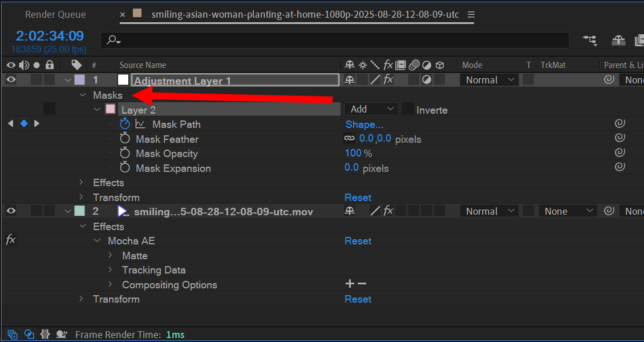Click Mask Path graph editor icon
Viewport: 644px width, 342px height.
click(140, 124)
